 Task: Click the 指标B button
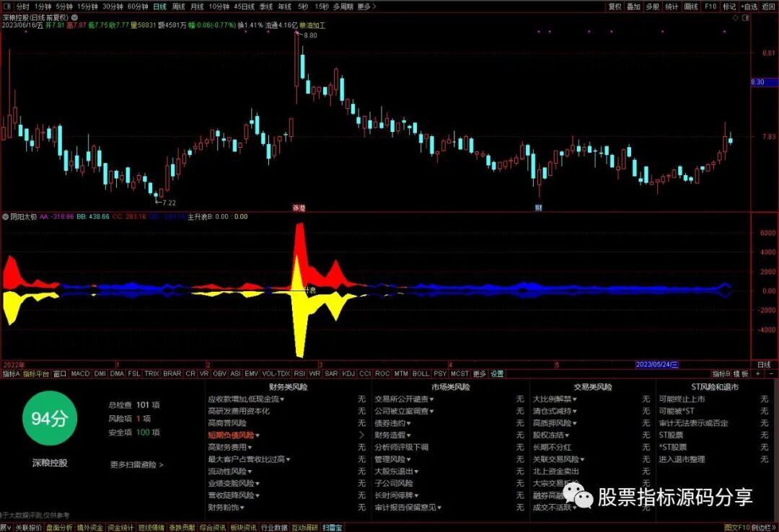(x=721, y=373)
